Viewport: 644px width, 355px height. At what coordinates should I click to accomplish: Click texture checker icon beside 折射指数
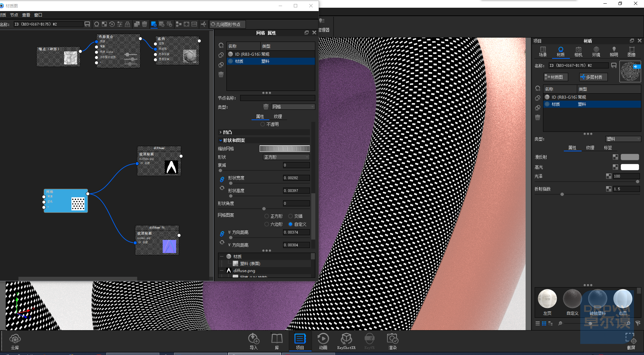coord(609,189)
